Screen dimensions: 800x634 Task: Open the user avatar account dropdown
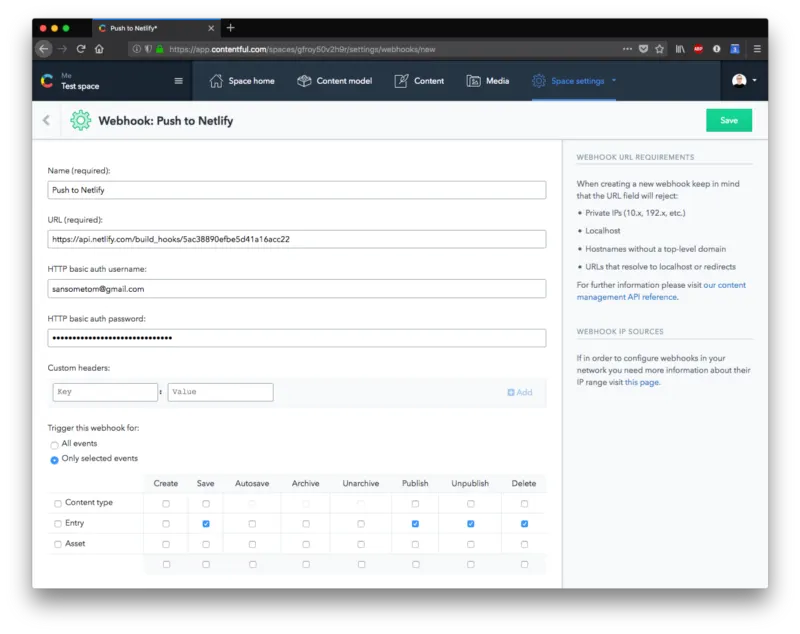coord(744,81)
